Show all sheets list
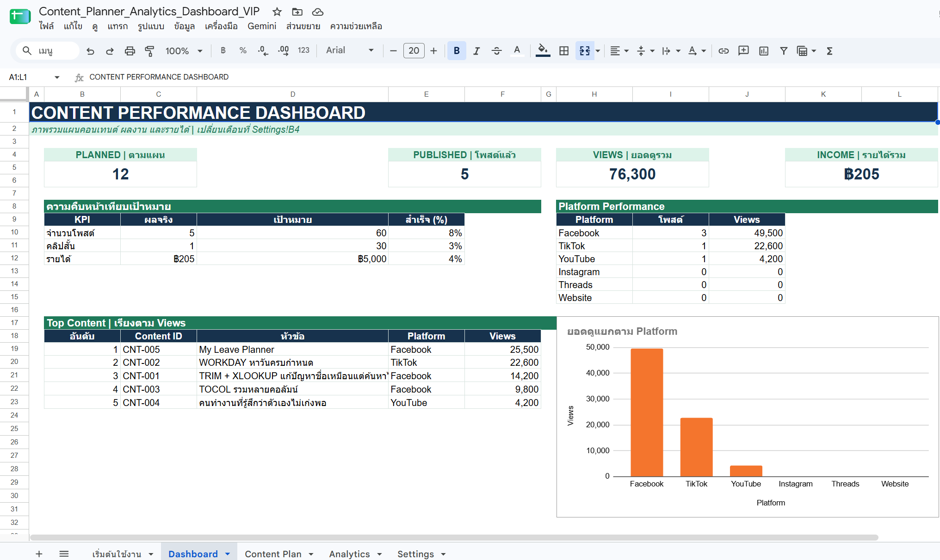 [x=64, y=554]
